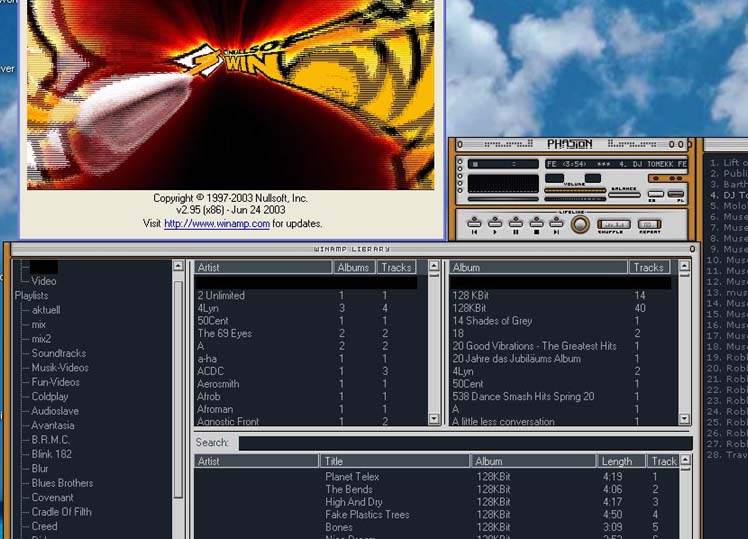
Task: Open visualization menu via bottom clutterbar dot
Action: pyautogui.click(x=460, y=190)
